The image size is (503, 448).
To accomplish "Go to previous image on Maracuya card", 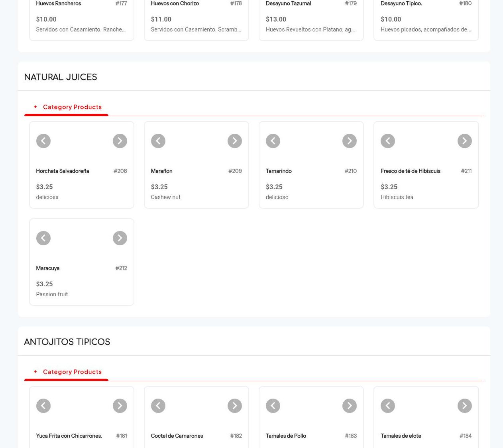I will pyautogui.click(x=43, y=238).
